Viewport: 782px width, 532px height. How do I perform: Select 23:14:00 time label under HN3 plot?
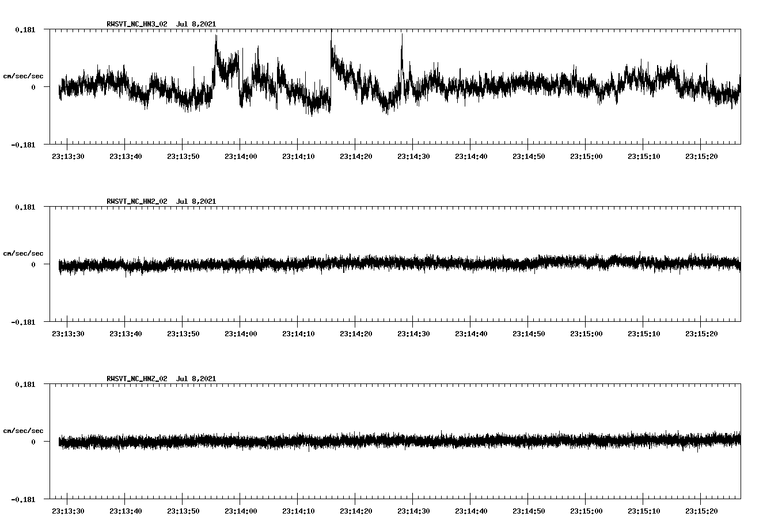[x=241, y=157]
